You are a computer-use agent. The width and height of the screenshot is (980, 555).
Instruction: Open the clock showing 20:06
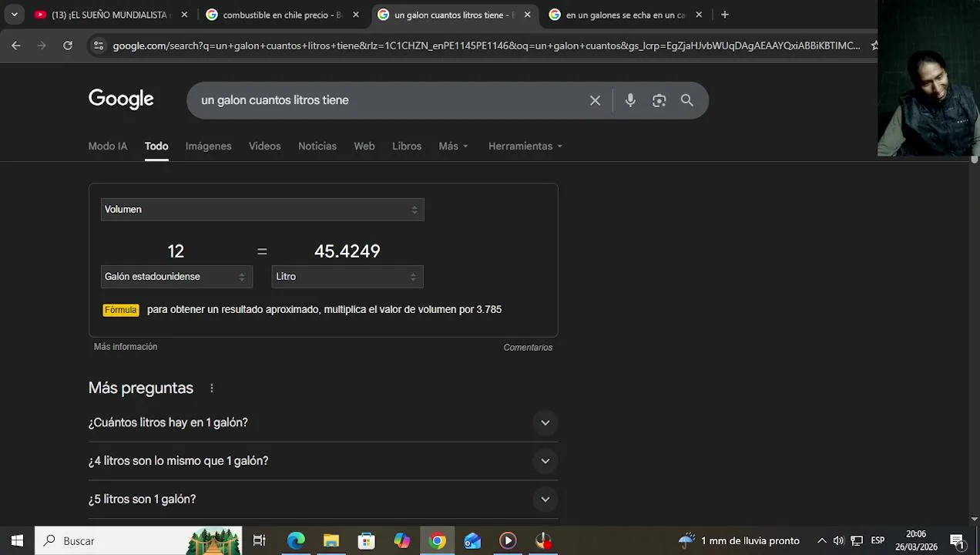(x=916, y=540)
